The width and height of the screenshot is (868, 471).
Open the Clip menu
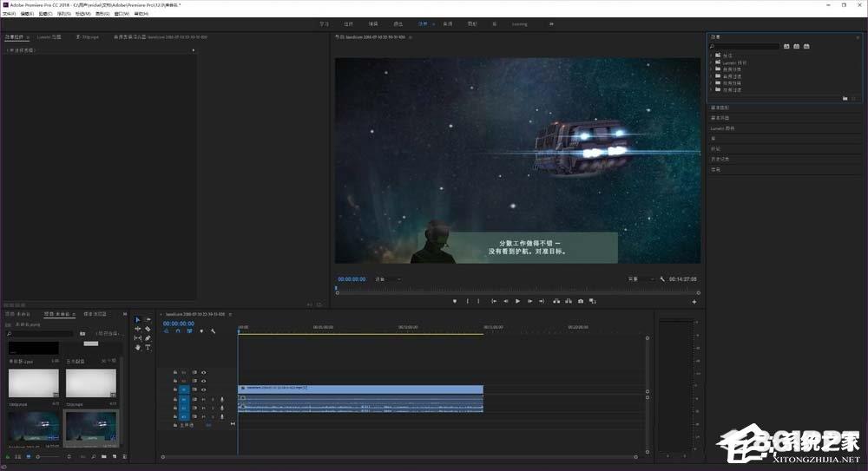(x=45, y=13)
